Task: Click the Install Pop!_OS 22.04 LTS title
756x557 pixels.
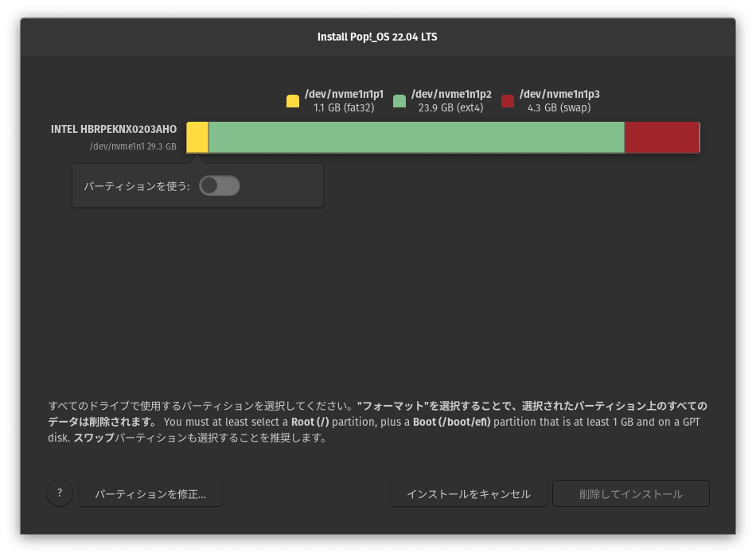Action: coord(377,37)
